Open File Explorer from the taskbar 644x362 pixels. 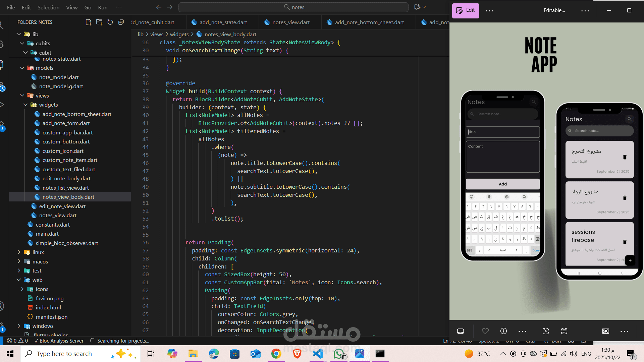(193, 354)
